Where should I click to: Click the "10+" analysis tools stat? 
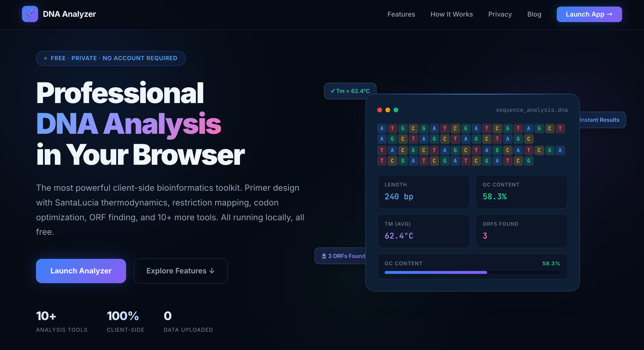click(46, 316)
